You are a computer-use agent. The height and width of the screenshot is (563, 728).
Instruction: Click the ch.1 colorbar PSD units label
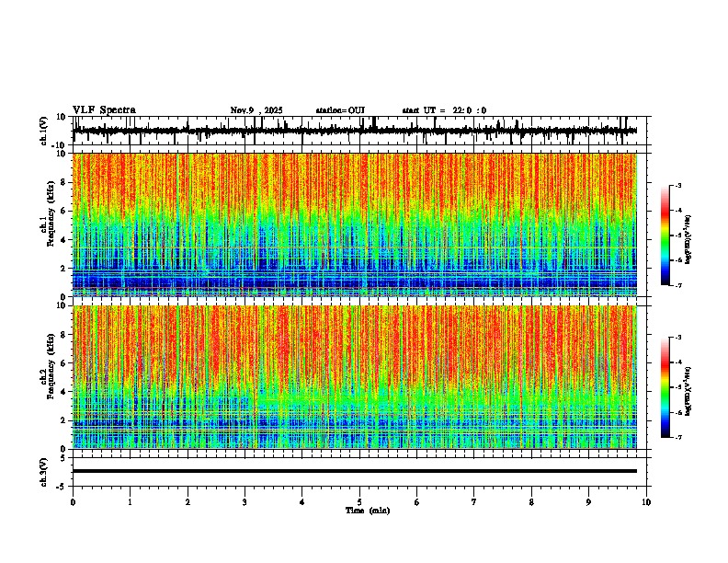688,239
